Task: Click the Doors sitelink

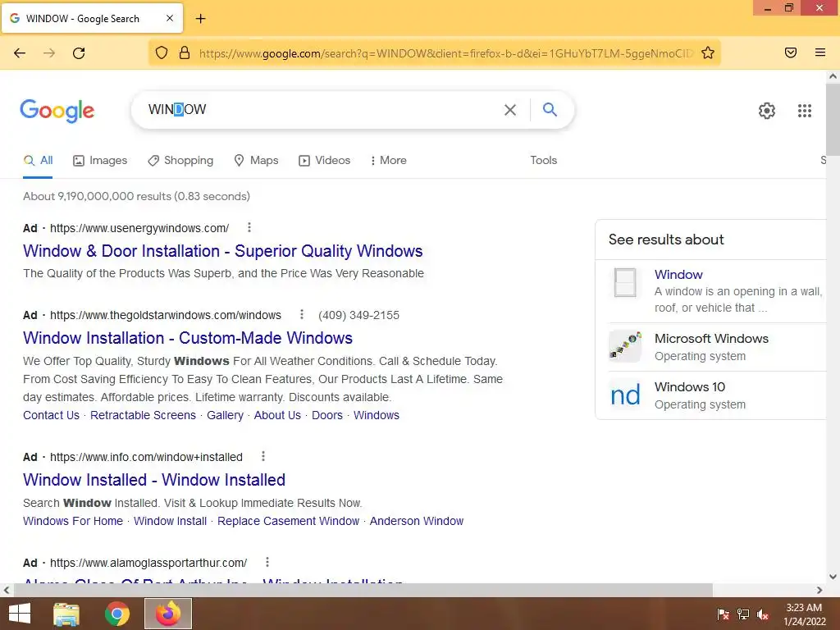Action: [x=327, y=415]
